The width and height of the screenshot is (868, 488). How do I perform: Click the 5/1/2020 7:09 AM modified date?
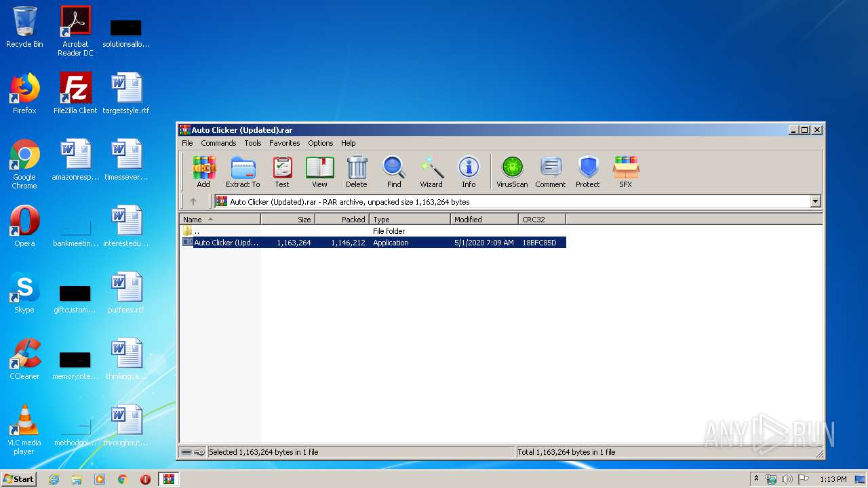(484, 243)
